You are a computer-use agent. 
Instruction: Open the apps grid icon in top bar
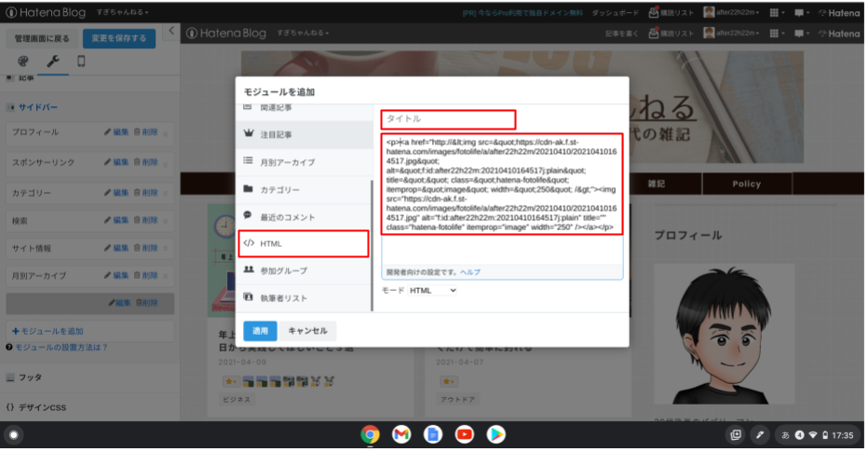[778, 13]
